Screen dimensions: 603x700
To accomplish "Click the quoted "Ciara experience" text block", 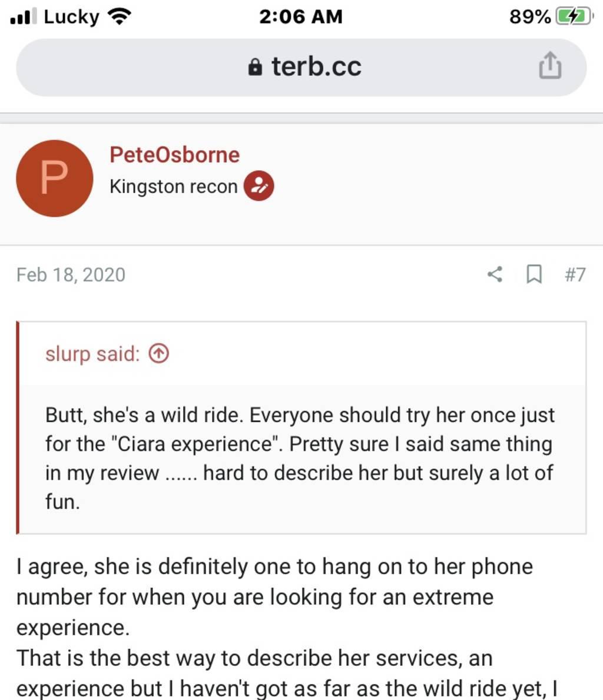I will [300, 458].
